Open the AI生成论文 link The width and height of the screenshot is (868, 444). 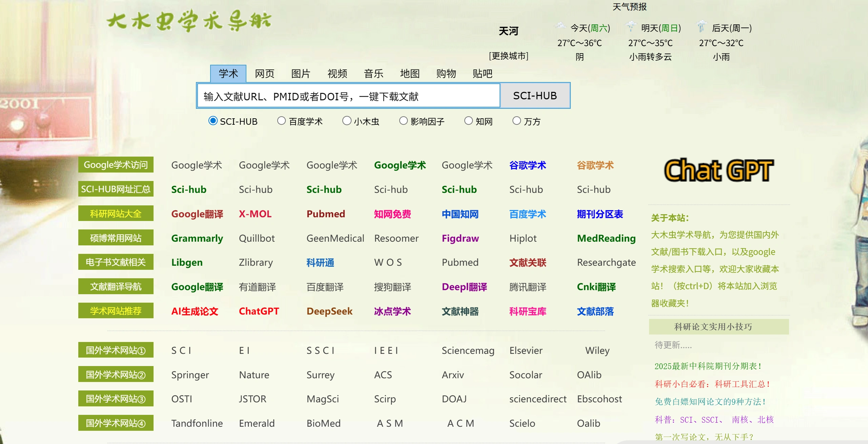click(195, 311)
